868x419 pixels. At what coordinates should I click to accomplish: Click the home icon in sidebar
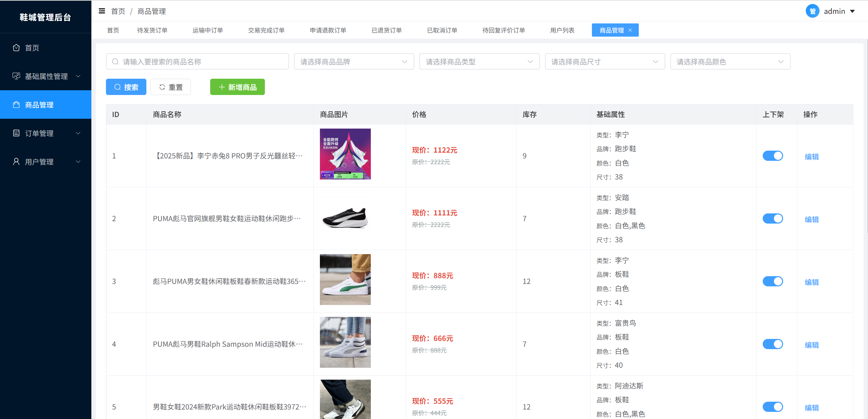click(16, 48)
